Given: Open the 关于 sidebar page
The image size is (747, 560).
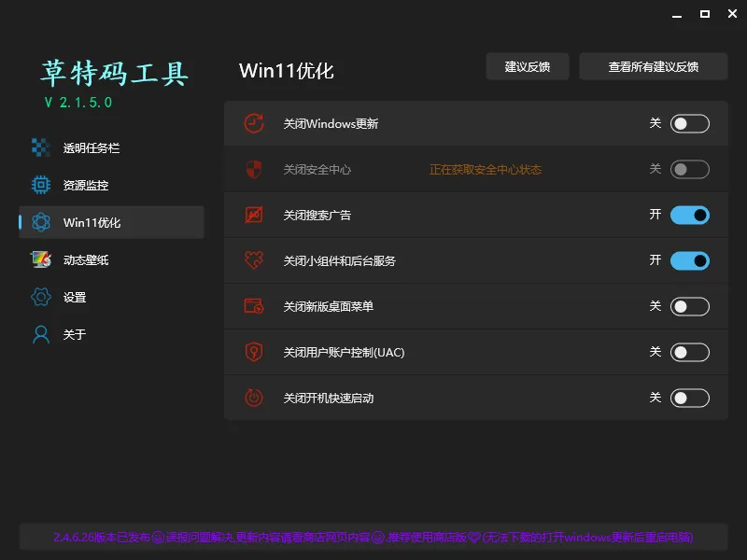Looking at the screenshot, I should pos(111,334).
